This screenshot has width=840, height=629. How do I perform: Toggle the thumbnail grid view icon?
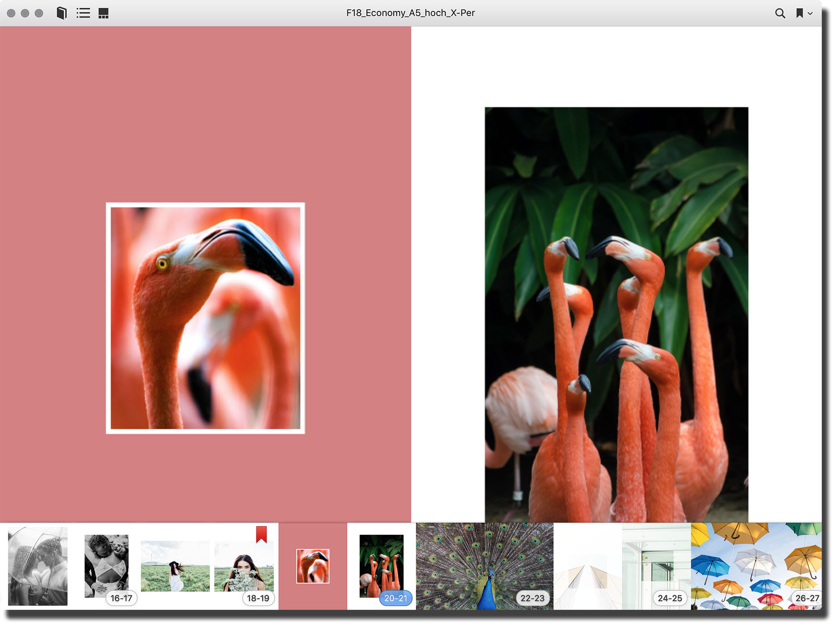103,13
